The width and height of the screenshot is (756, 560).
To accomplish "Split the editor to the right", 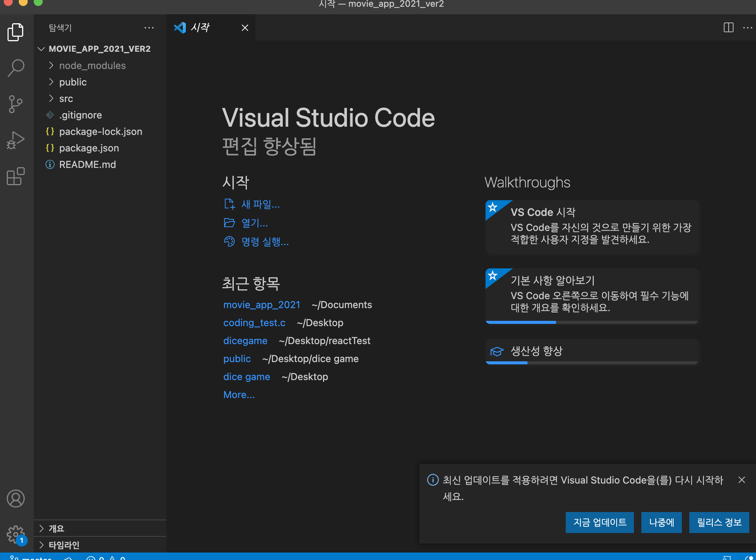I will point(729,27).
